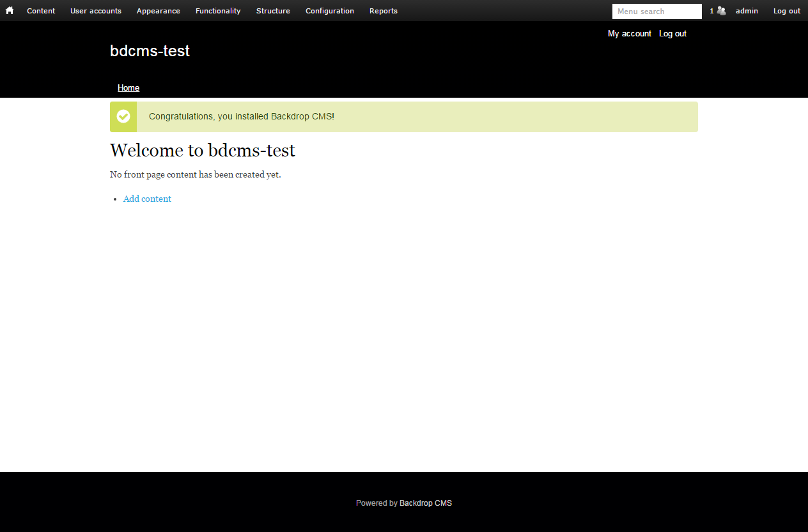Click the 'No front page content' text
The image size is (808, 532).
pos(196,174)
